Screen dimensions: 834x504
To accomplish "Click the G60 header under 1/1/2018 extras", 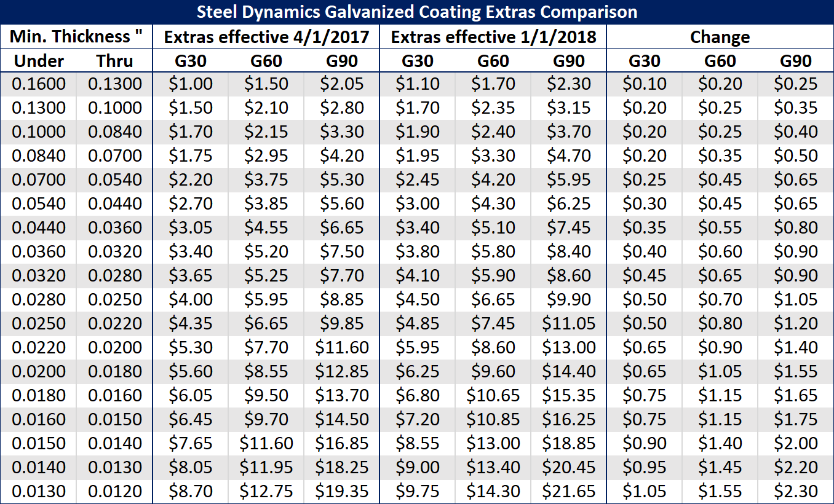I will pyautogui.click(x=493, y=61).
